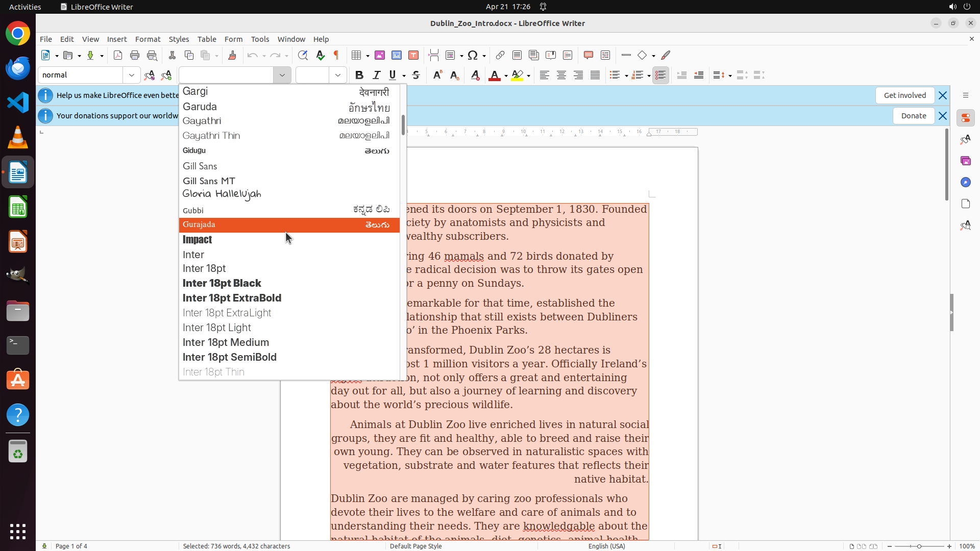Click the Strikethrough formatting icon
This screenshot has width=980, height=551.
416,75
